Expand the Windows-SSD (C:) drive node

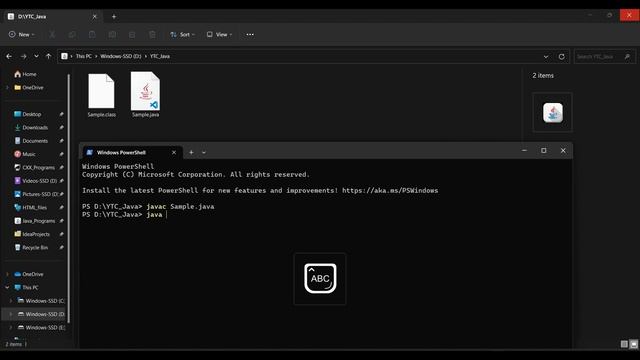(11, 301)
